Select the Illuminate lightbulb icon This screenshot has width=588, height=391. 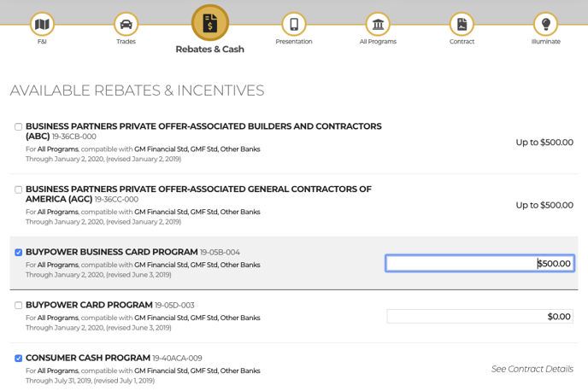(545, 24)
